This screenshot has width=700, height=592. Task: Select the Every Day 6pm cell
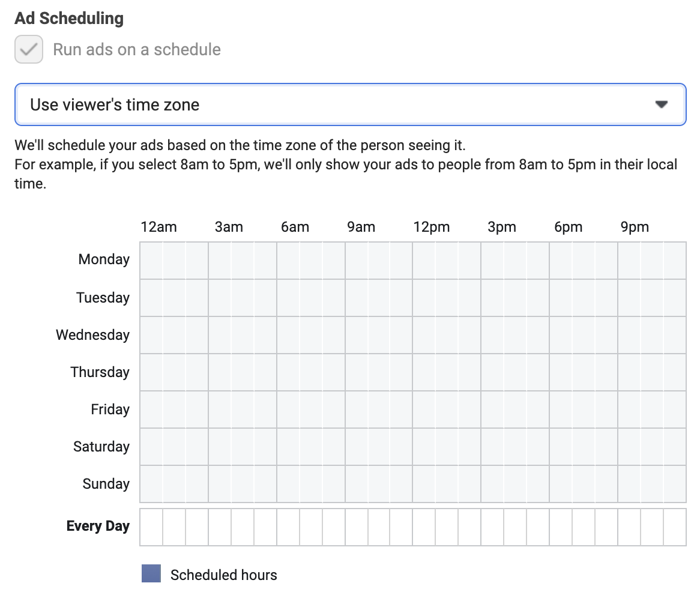pos(561,527)
